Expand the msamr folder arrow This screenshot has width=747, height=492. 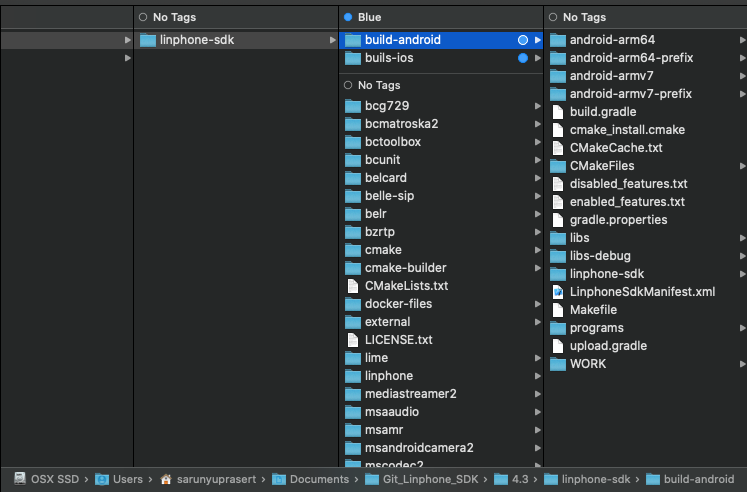pyautogui.click(x=537, y=430)
